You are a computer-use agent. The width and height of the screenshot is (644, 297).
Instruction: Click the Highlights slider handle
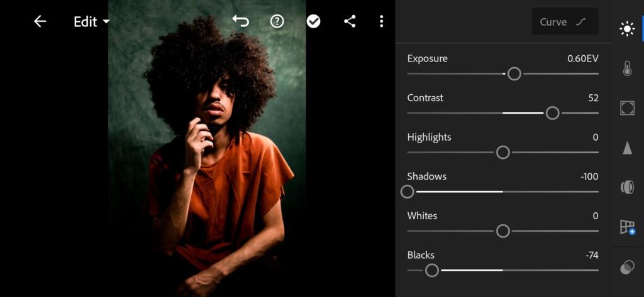point(503,152)
